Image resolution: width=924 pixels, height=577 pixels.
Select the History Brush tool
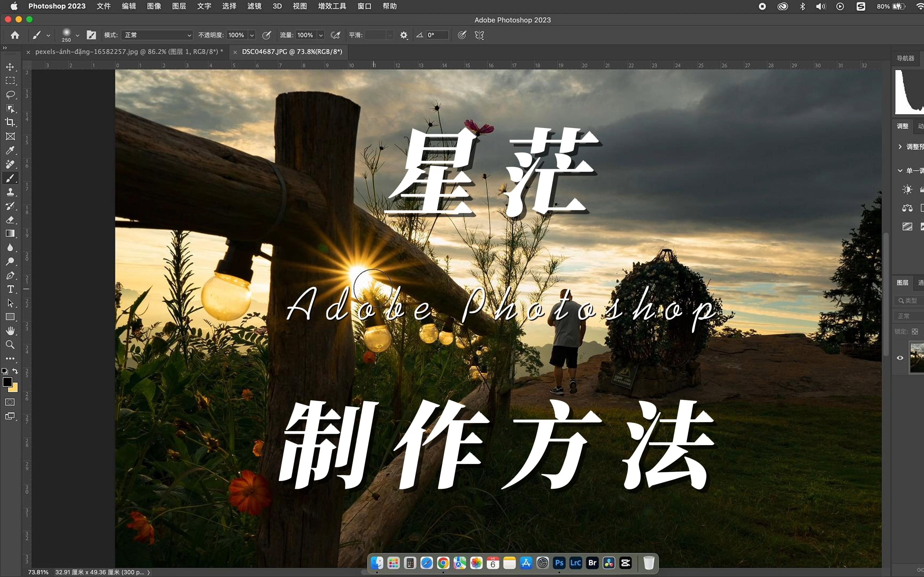10,206
